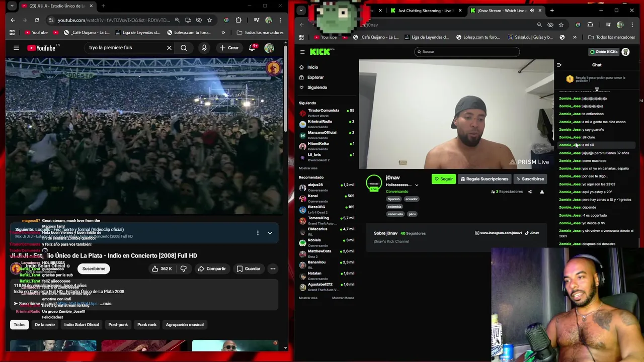Go to Kick Inicio page
This screenshot has width=644, height=362.
pos(312,67)
